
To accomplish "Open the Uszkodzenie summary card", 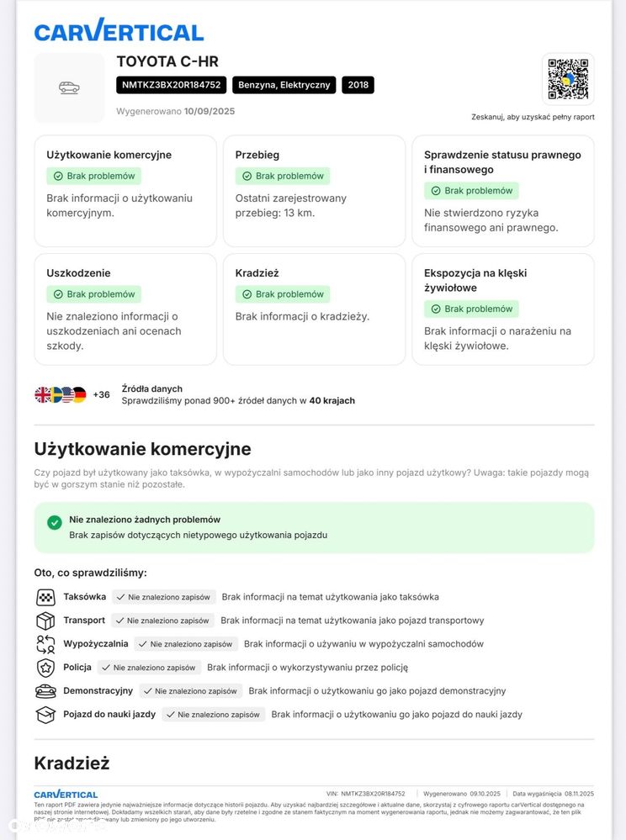I will [125, 309].
